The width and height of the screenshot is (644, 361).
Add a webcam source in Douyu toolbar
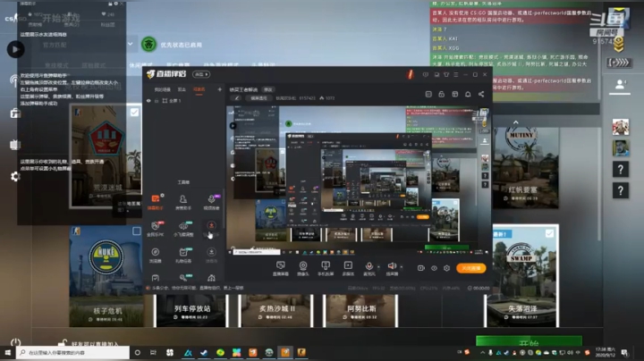click(x=303, y=268)
